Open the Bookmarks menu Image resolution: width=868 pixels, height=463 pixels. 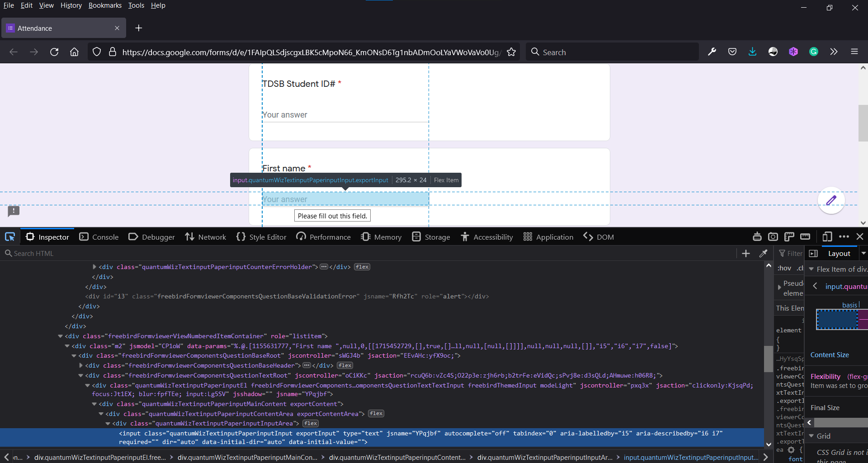[x=105, y=5]
